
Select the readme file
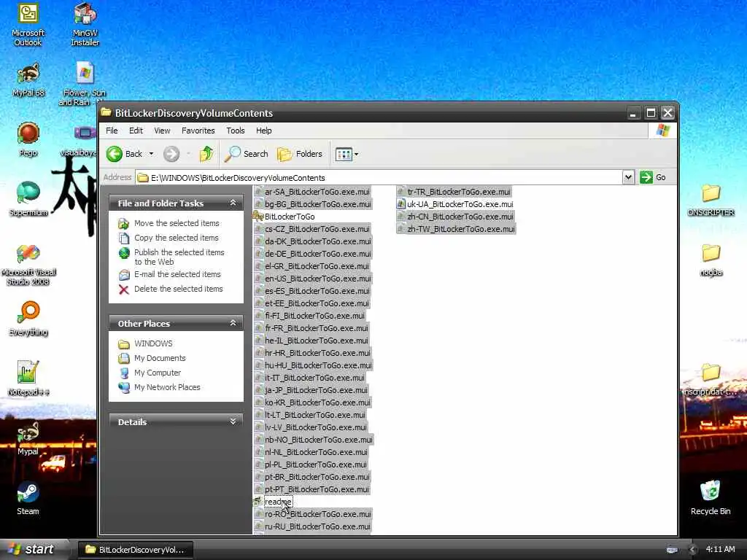point(273,502)
